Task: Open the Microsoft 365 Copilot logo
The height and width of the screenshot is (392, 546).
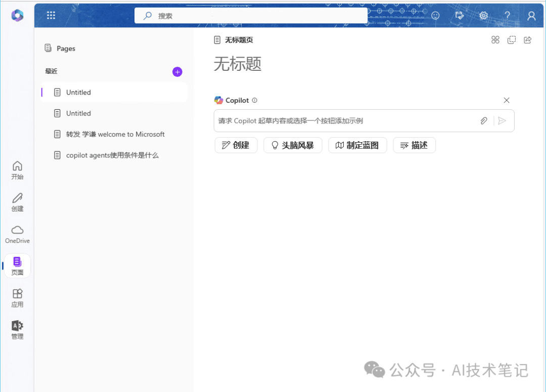Action: [17, 15]
